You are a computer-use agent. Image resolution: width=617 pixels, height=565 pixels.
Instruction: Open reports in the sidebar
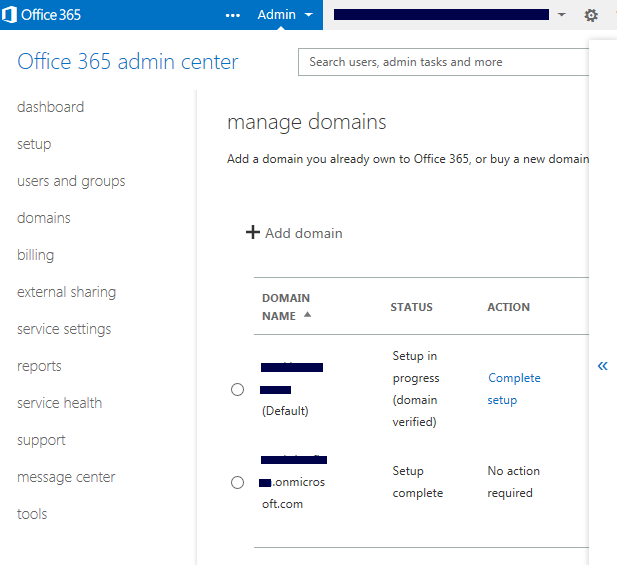(x=39, y=366)
